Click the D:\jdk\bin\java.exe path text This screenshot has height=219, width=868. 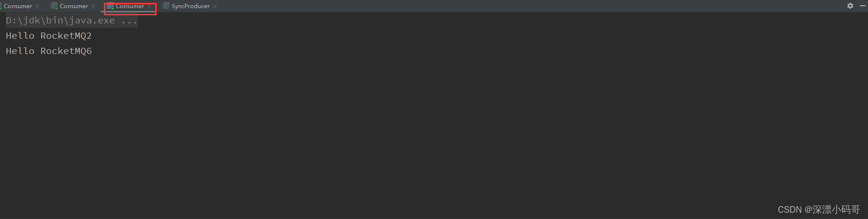click(60, 21)
